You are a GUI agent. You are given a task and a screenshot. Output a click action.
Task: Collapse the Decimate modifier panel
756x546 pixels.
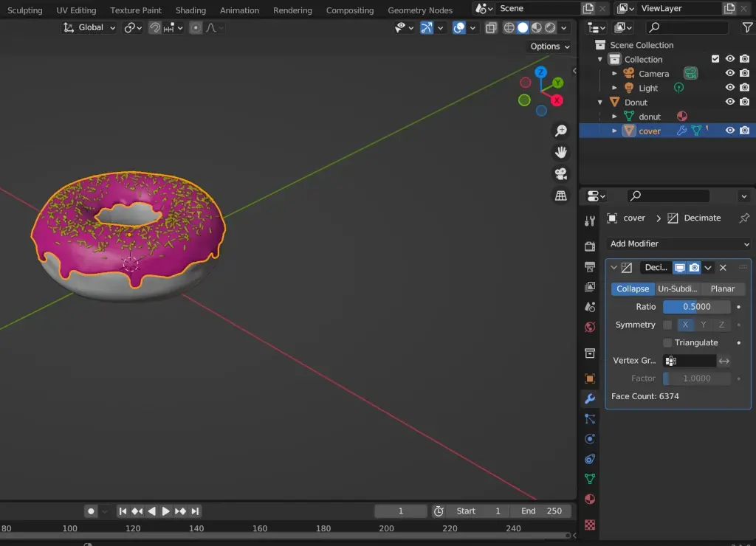click(x=614, y=267)
